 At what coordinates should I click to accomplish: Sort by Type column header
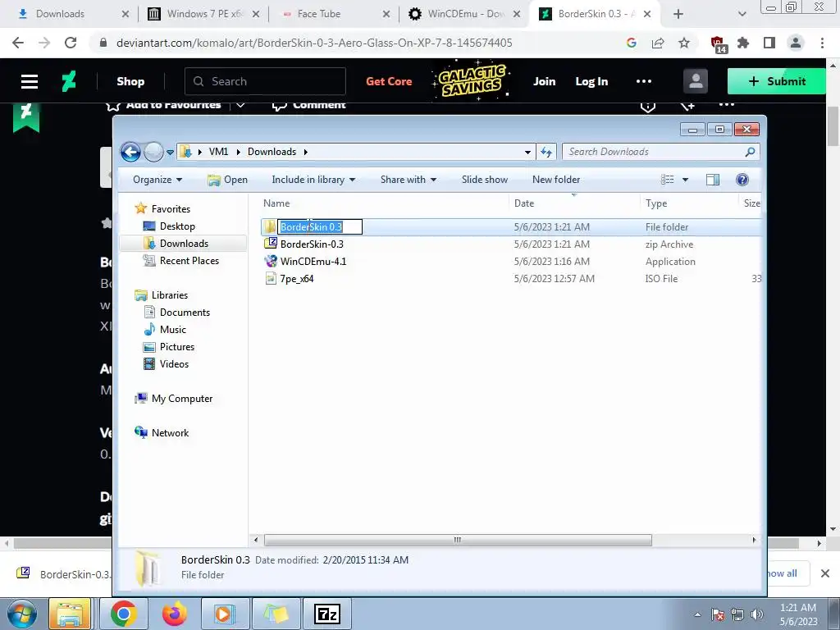pos(656,203)
